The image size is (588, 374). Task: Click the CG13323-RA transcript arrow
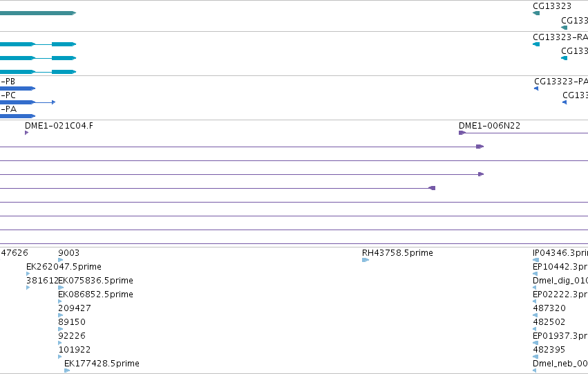pyautogui.click(x=536, y=44)
